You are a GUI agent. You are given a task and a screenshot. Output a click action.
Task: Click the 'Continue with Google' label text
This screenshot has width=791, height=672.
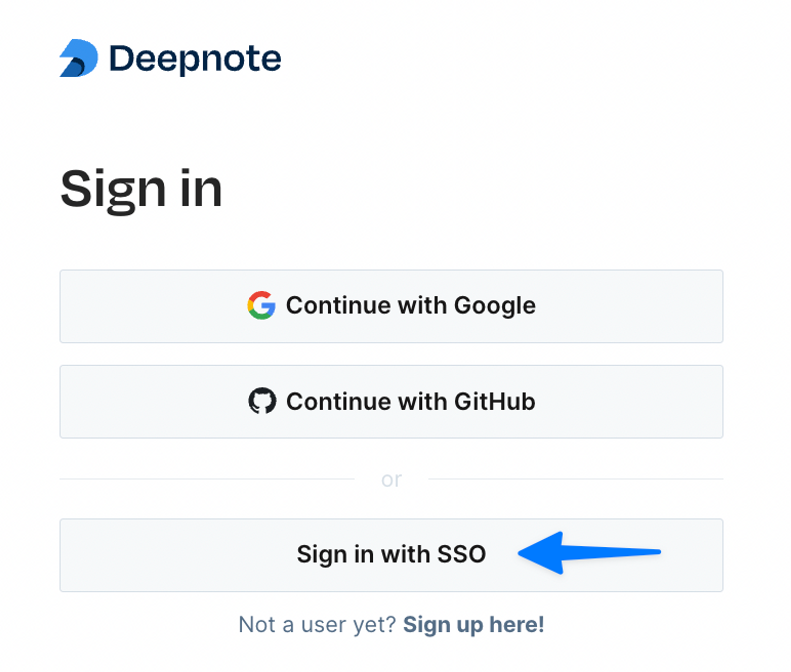[x=411, y=306]
